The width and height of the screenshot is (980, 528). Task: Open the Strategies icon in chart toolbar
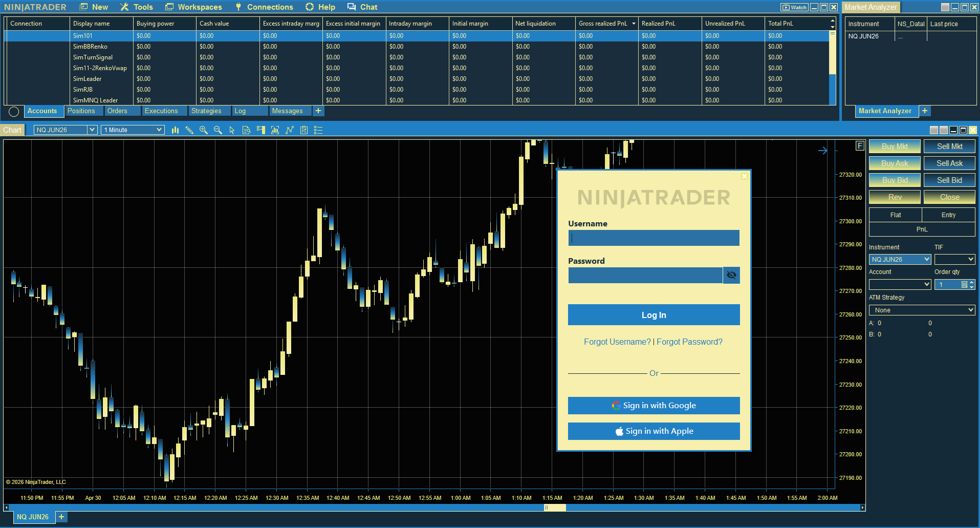point(304,130)
